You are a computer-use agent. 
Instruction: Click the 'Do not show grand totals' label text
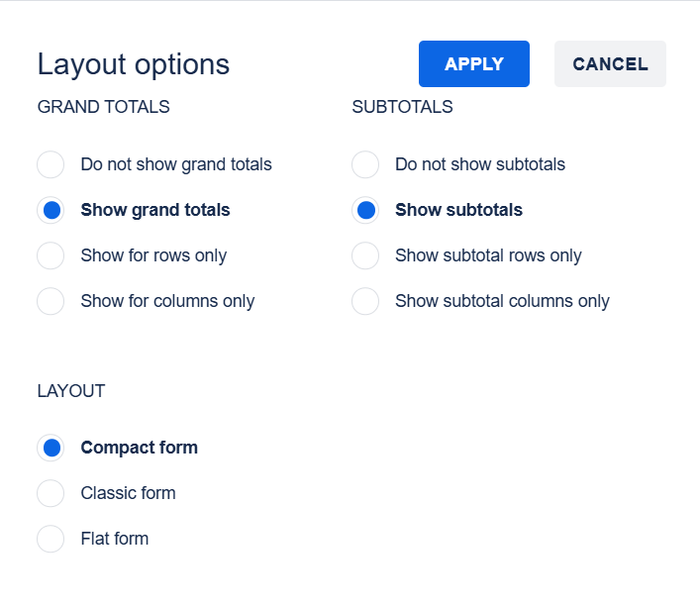pyautogui.click(x=176, y=164)
